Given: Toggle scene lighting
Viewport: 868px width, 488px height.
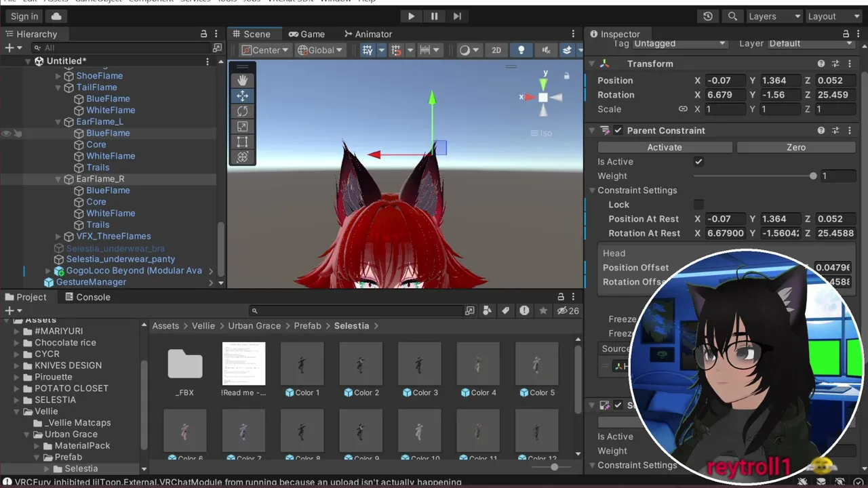Looking at the screenshot, I should click(x=521, y=50).
